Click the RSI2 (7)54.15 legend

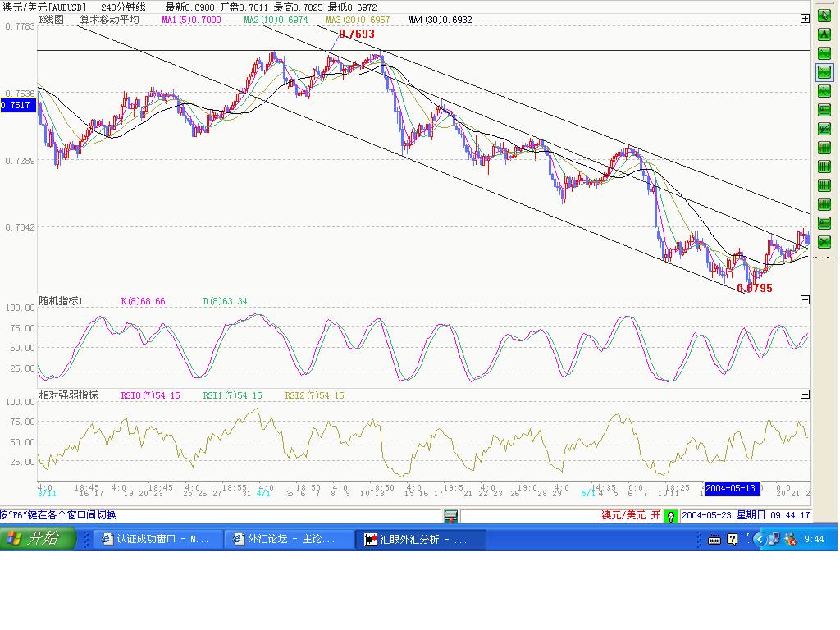click(x=314, y=395)
